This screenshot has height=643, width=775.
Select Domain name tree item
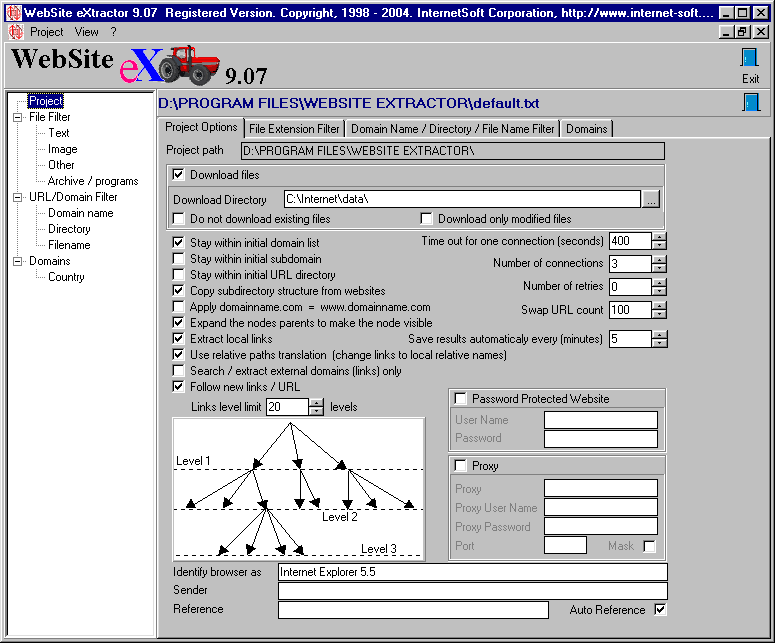81,213
